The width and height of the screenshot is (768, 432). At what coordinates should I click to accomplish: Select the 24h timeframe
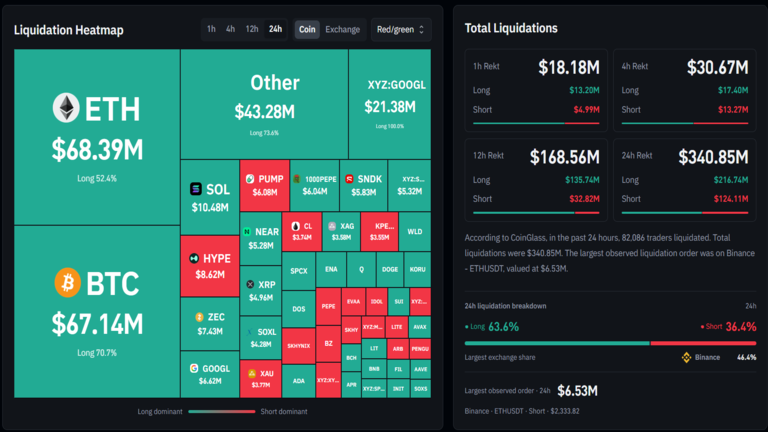pyautogui.click(x=275, y=29)
